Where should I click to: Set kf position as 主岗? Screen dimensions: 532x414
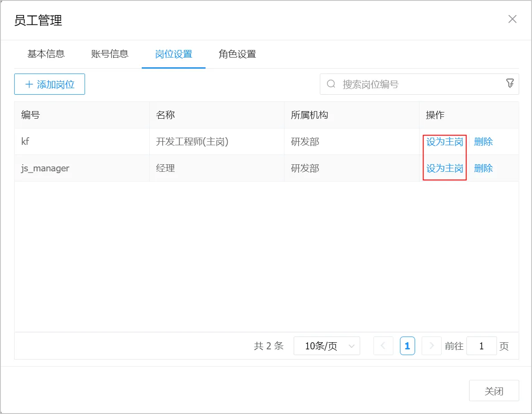(x=445, y=142)
